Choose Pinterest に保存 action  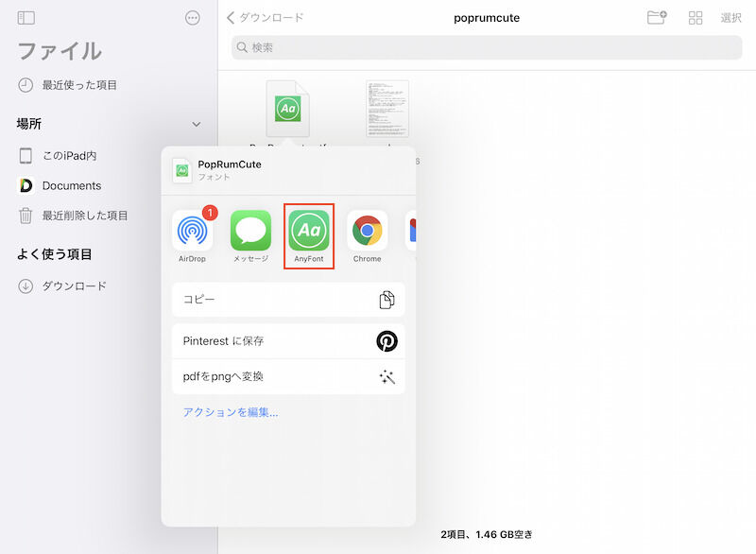288,341
